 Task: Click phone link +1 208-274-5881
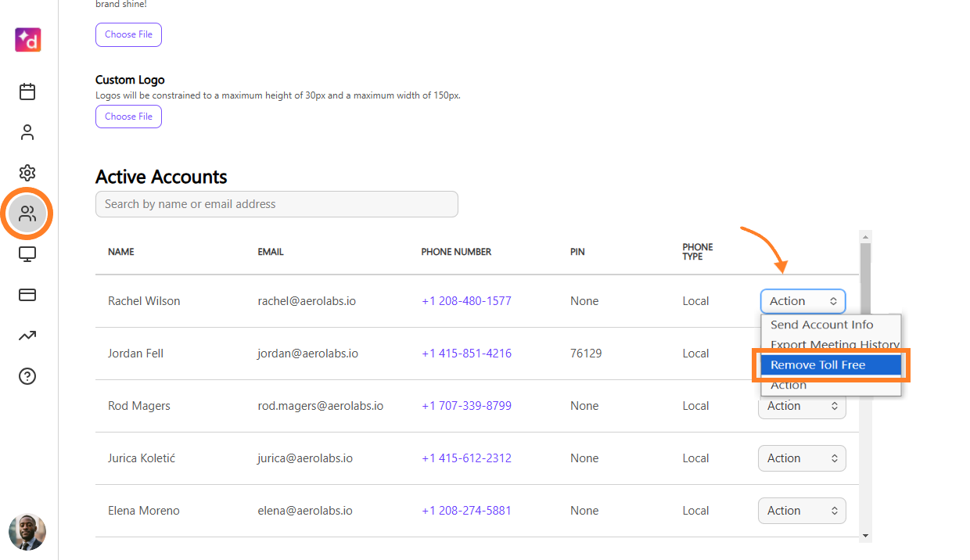466,511
